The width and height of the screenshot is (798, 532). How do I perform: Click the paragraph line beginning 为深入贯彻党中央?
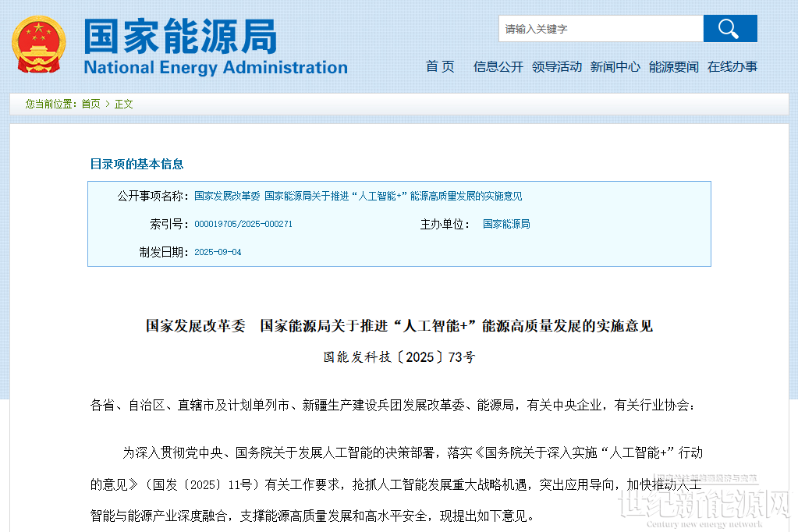pyautogui.click(x=413, y=452)
